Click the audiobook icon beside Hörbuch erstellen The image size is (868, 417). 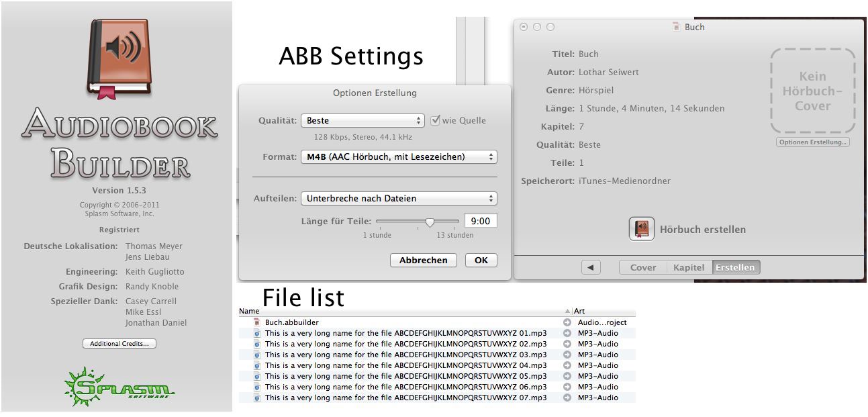pyautogui.click(x=642, y=229)
